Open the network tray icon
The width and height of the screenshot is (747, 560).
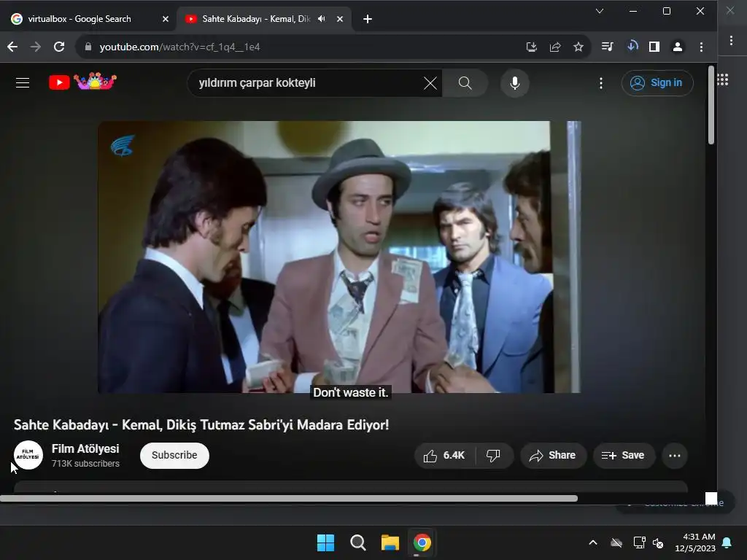(639, 542)
